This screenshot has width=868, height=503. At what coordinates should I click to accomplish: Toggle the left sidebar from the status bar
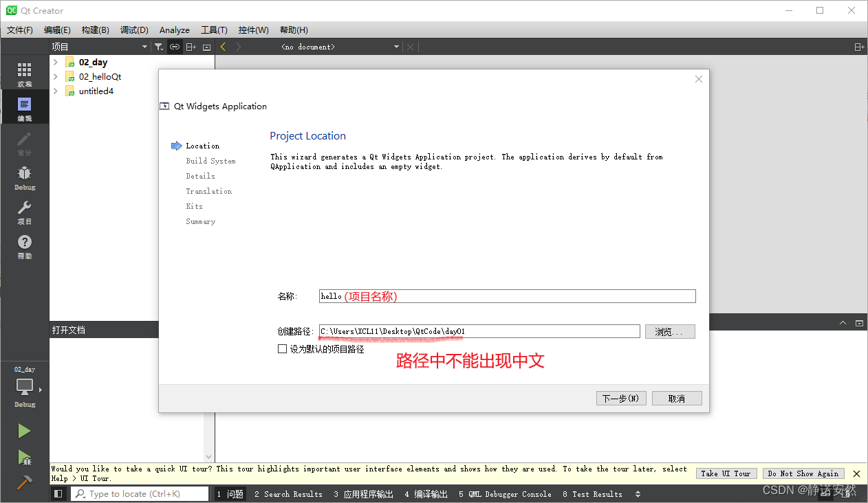[x=58, y=493]
